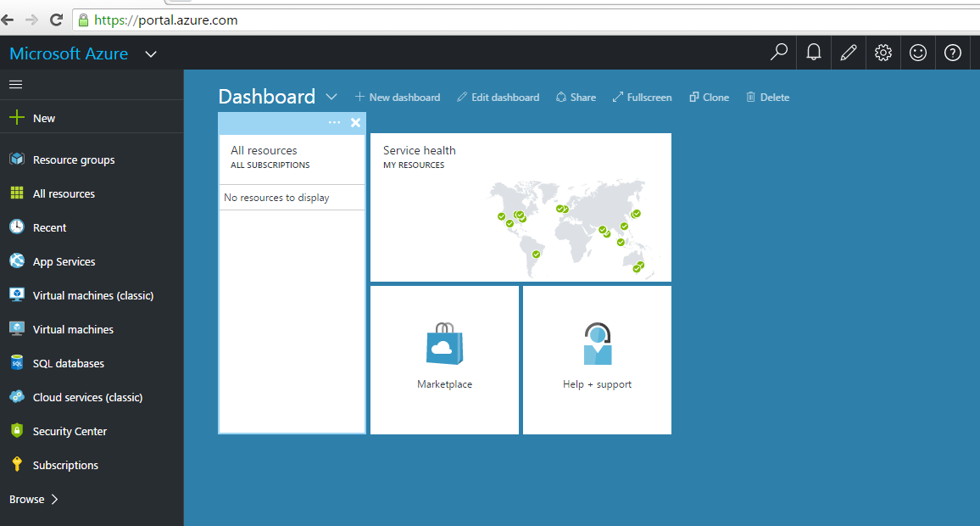Click the Recent clock icon
The height and width of the screenshot is (526, 980).
coord(17,227)
